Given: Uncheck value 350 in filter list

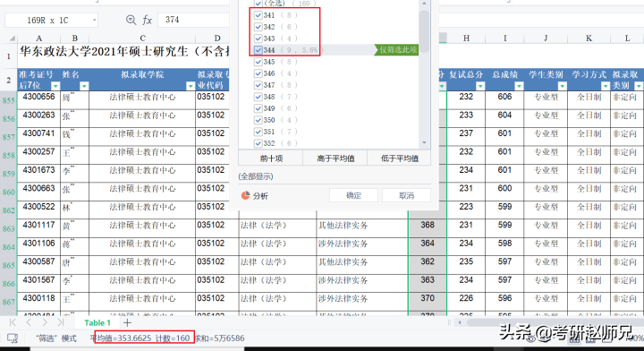Looking at the screenshot, I should coord(258,120).
